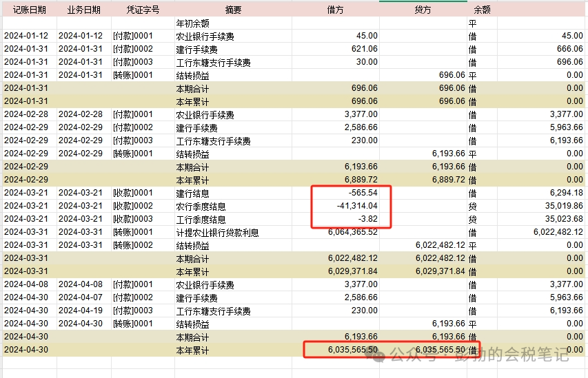
Task: Select the 贷方 column header
Action: [x=423, y=10]
